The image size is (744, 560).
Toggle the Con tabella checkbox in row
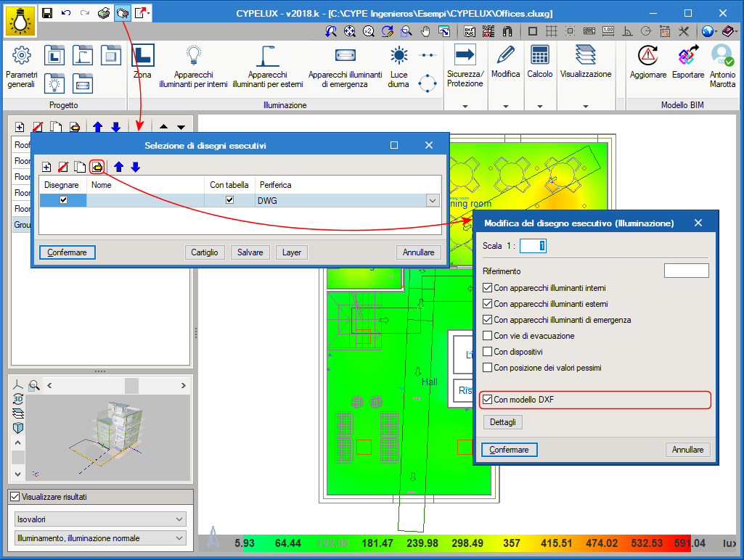click(229, 200)
